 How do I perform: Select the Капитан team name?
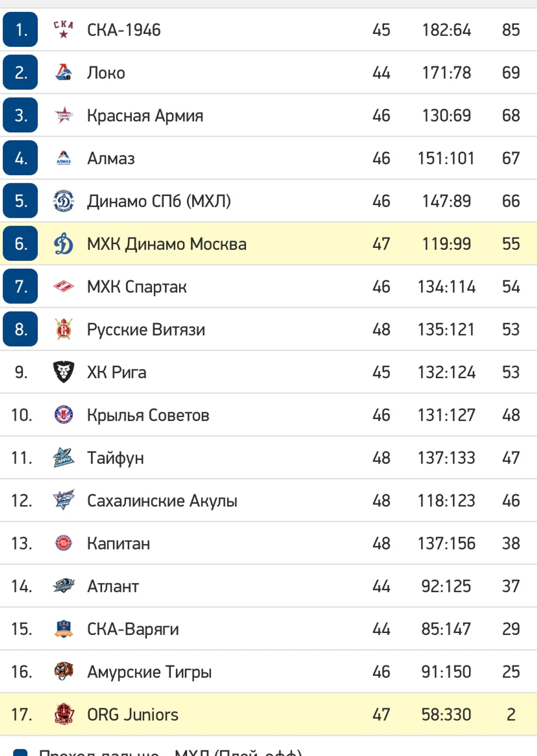tap(118, 543)
